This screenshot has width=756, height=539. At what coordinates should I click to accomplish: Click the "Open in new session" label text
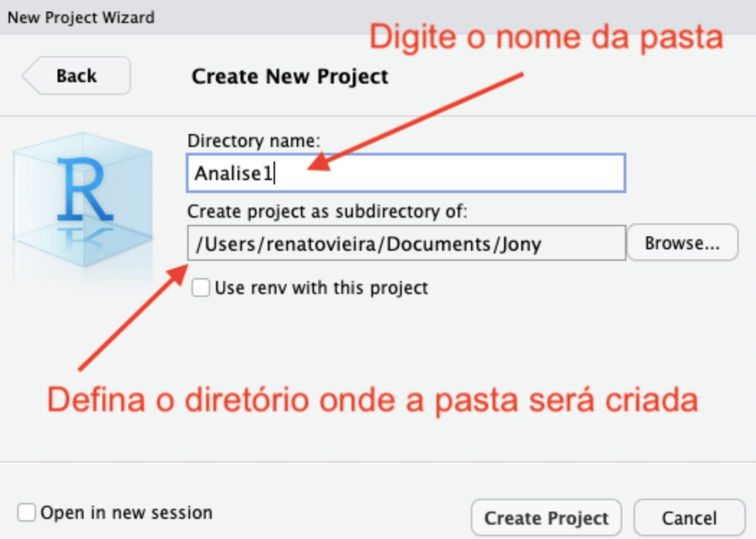(126, 513)
